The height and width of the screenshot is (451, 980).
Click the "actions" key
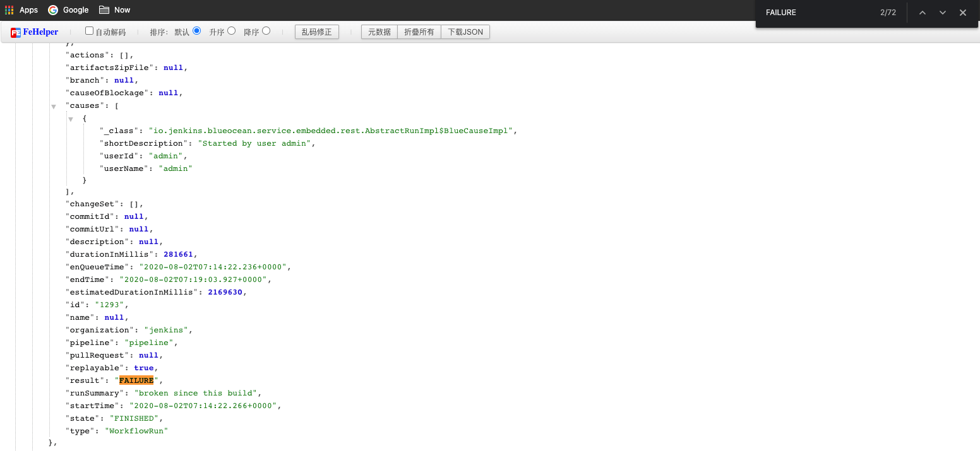click(87, 55)
